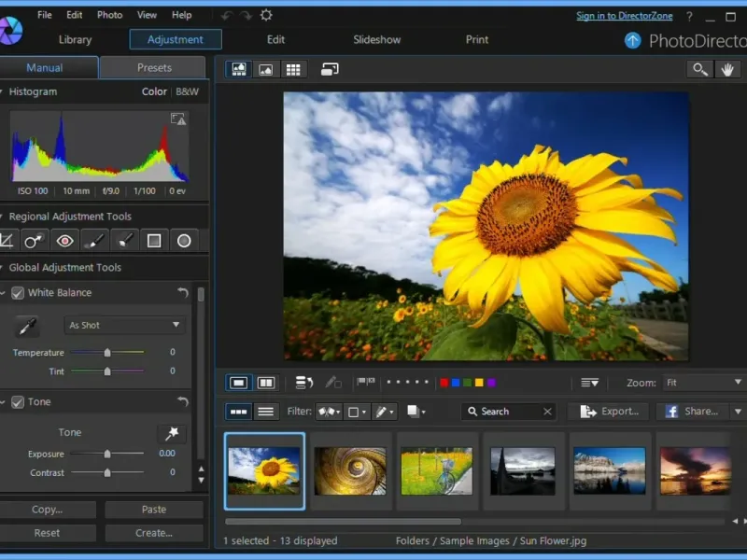Screen dimensions: 747x560
Task: Click the red color label swatch
Action: (x=444, y=383)
